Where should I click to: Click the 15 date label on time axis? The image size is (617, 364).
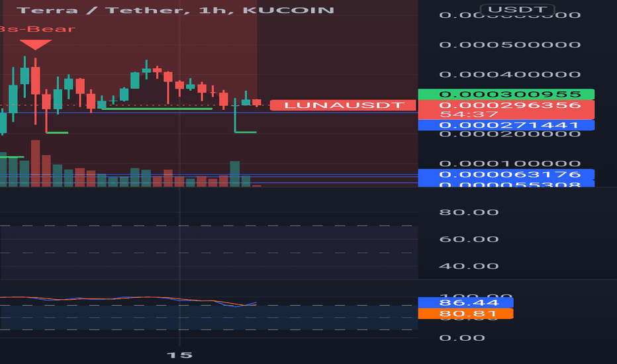pos(179,355)
